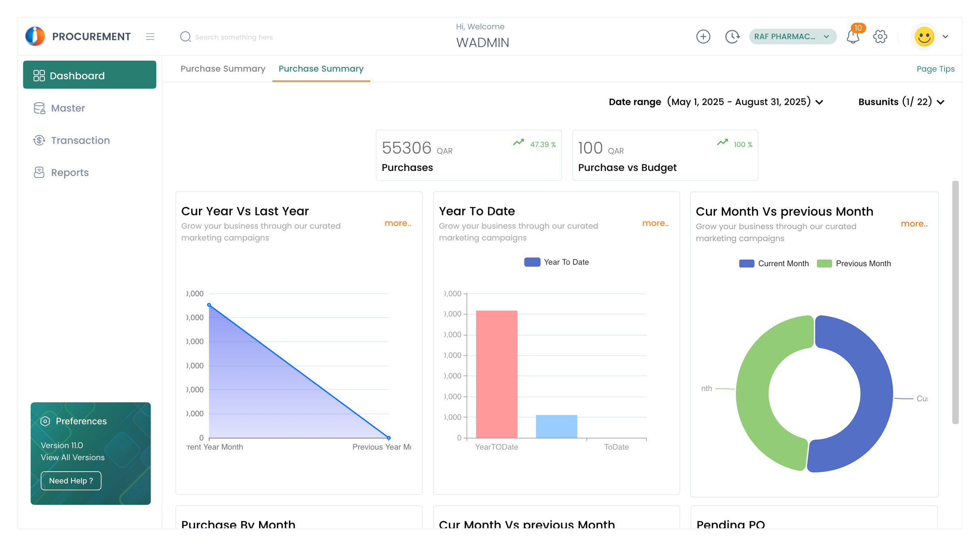980x546 pixels.
Task: Click the Reports icon in sidebar
Action: tap(39, 173)
